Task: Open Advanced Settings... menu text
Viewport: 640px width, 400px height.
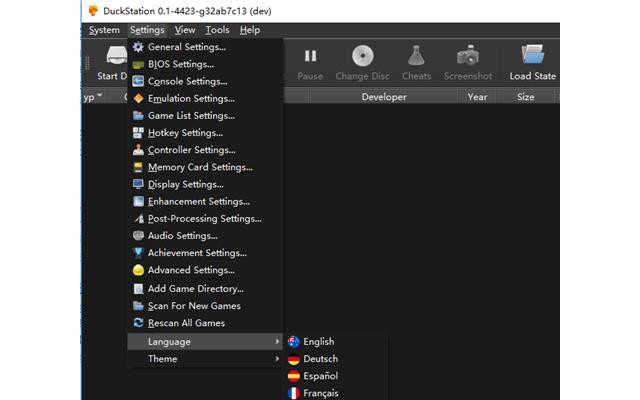Action: coord(191,270)
